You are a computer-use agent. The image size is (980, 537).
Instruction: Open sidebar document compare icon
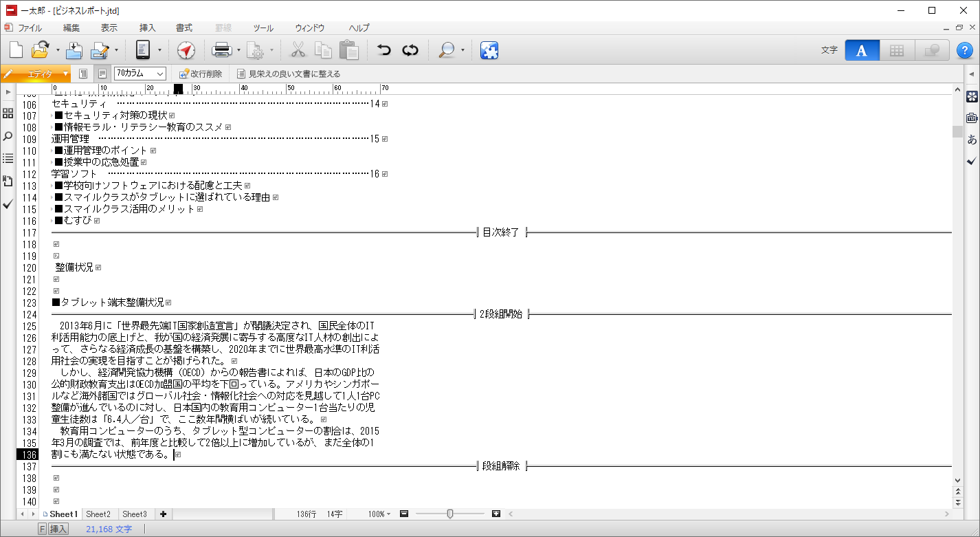(x=8, y=182)
